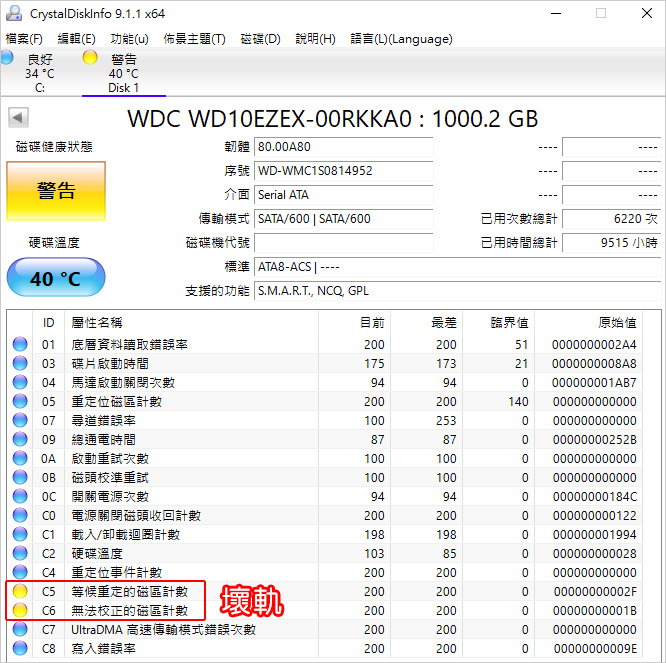Screen dimensions: 666x663
Task: Click the power-on hours field 9515 小時
Action: tap(612, 243)
